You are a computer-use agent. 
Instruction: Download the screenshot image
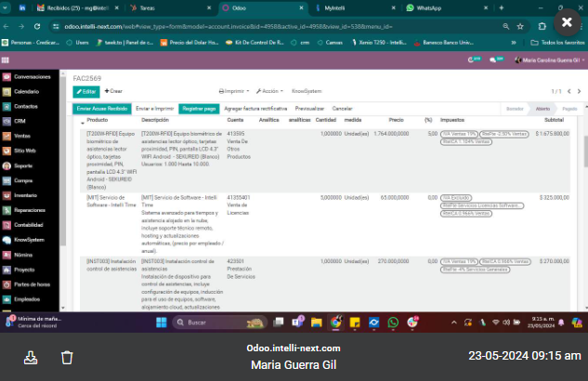(x=31, y=358)
